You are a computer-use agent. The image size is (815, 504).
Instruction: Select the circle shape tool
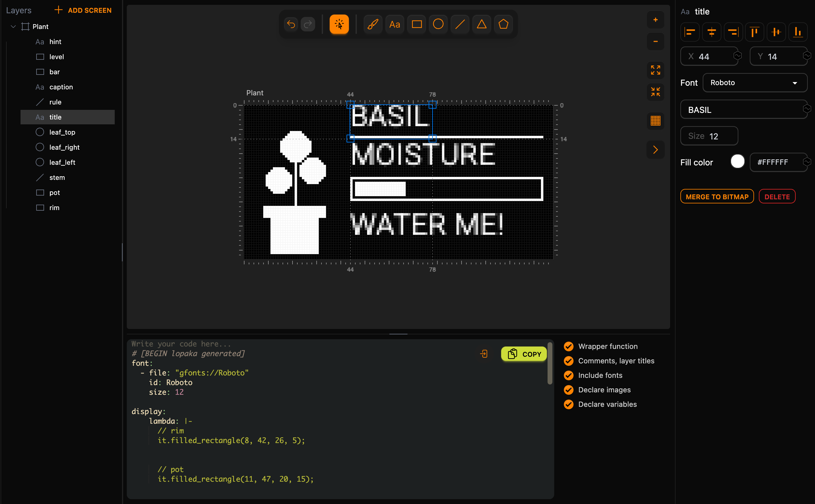[438, 24]
